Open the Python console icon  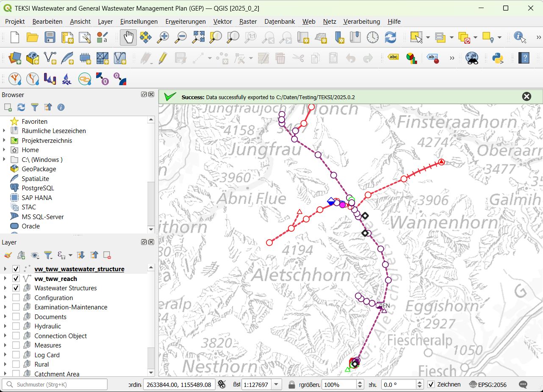(x=498, y=58)
